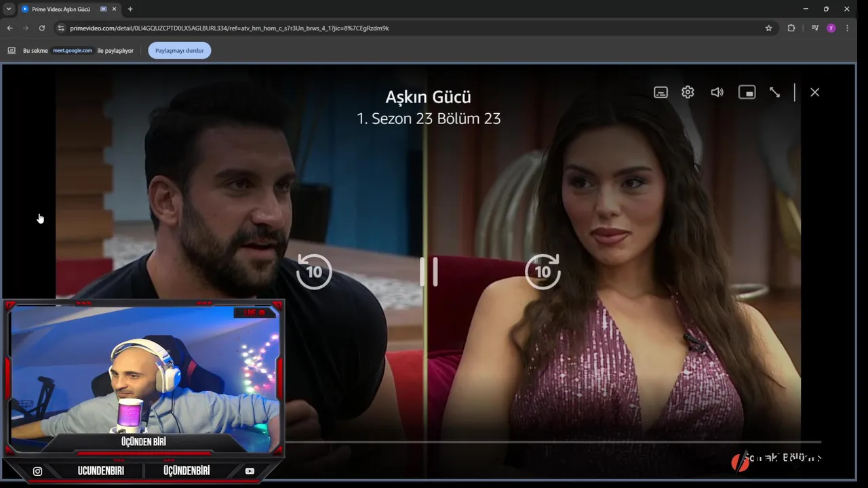
Task: Close the Prime Video browser tab
Action: [114, 9]
